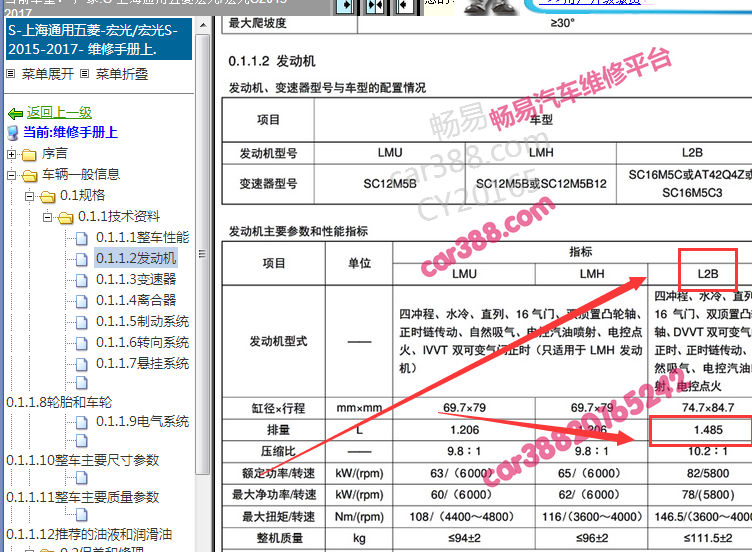
Task: Collapse the 0.1.1技术资料 tree node
Action: coord(47,218)
